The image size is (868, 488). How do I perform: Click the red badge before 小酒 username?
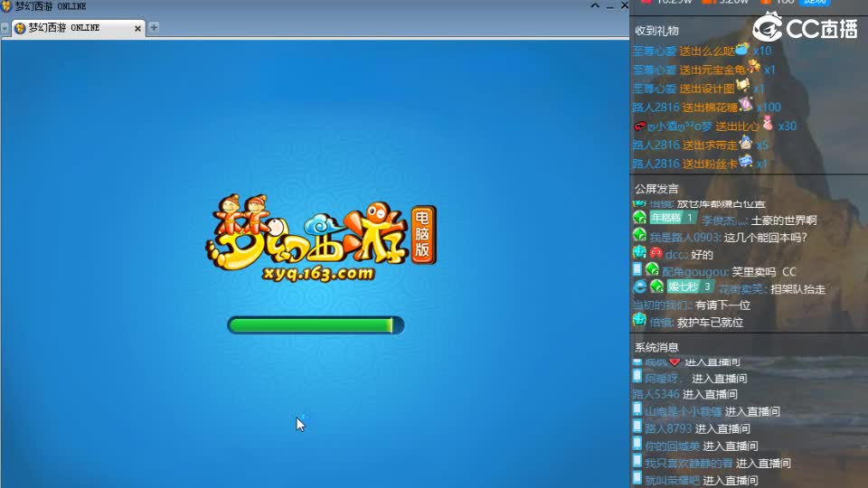coord(639,127)
